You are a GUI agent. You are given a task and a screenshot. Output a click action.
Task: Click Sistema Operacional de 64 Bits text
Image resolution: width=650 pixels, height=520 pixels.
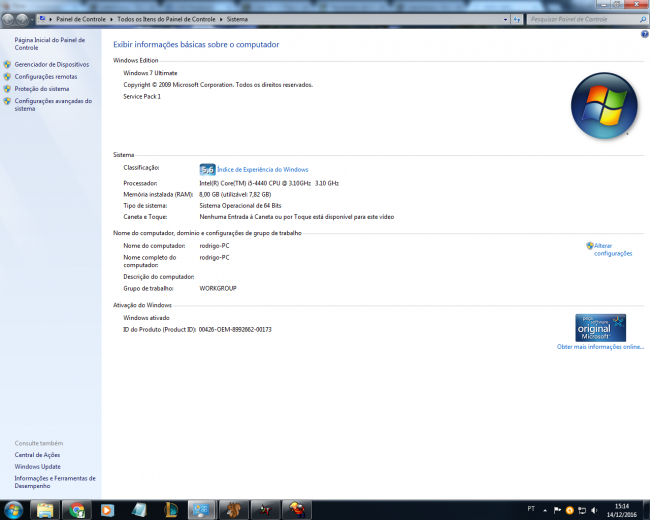point(240,206)
